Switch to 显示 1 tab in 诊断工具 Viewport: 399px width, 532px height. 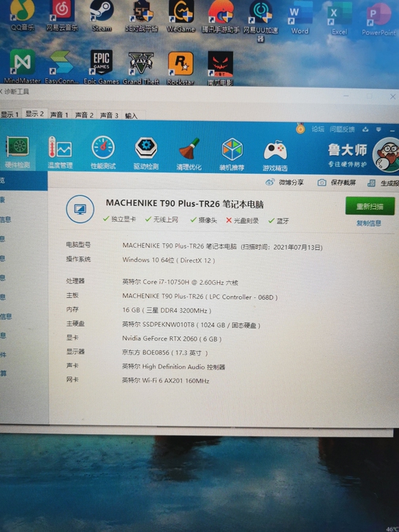click(x=9, y=115)
